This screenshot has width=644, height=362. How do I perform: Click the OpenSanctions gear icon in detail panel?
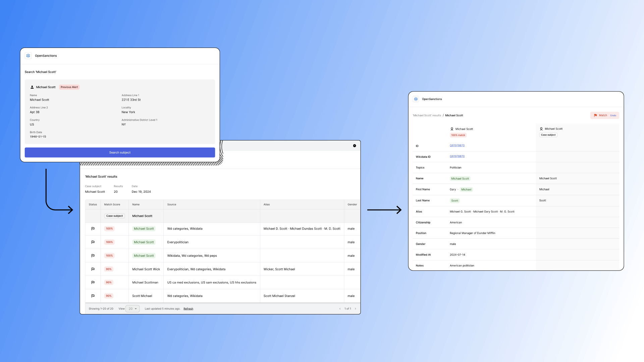[x=416, y=99]
